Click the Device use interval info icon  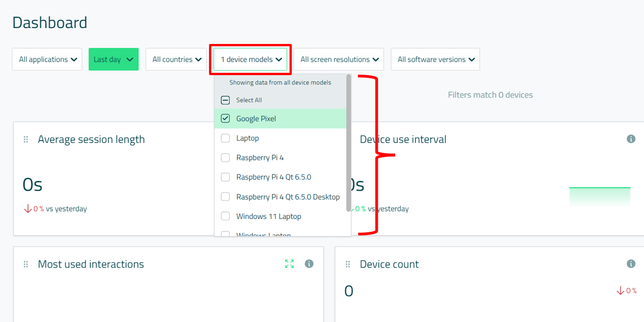(631, 139)
